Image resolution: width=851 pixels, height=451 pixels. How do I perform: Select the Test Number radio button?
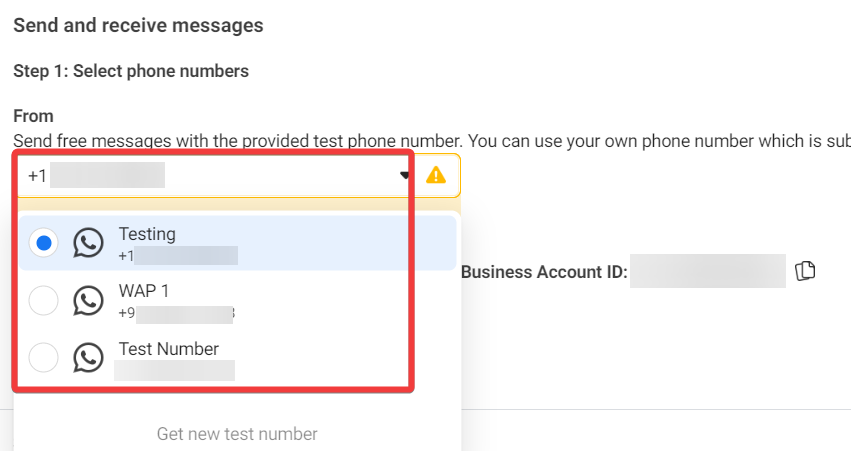pyautogui.click(x=44, y=358)
